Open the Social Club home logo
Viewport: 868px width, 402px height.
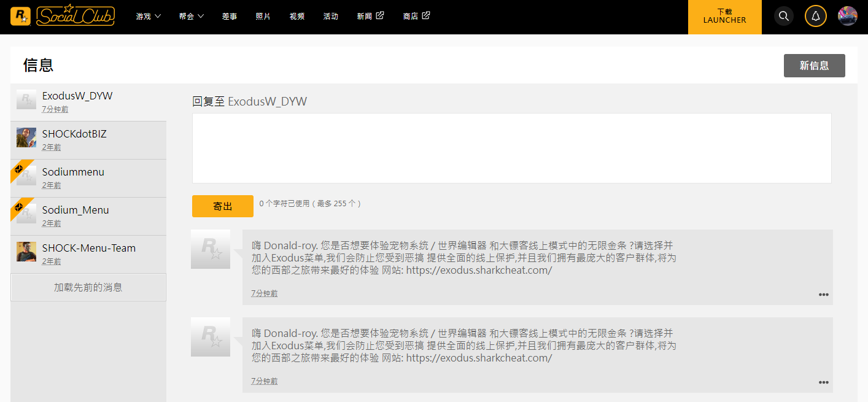tap(76, 15)
